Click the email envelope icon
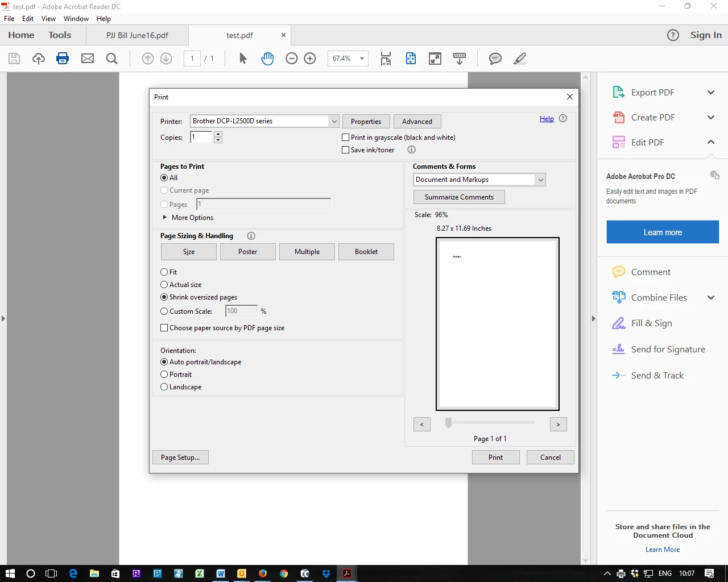728x582 pixels. tap(88, 59)
